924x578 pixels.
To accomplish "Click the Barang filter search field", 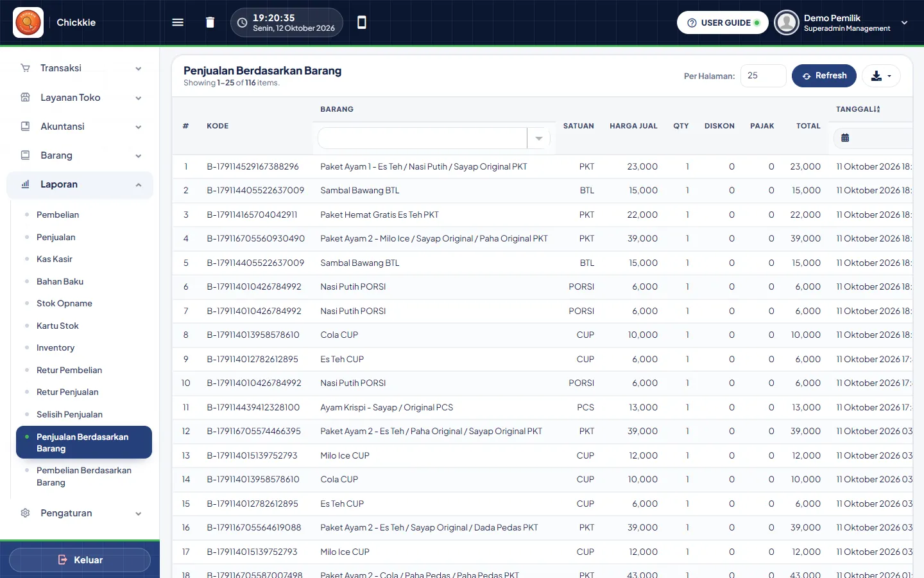I will (x=422, y=138).
